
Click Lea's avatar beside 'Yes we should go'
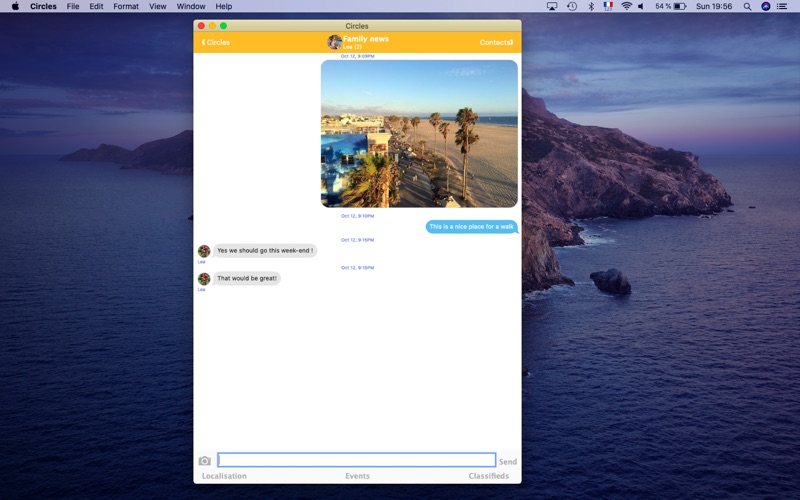point(204,251)
